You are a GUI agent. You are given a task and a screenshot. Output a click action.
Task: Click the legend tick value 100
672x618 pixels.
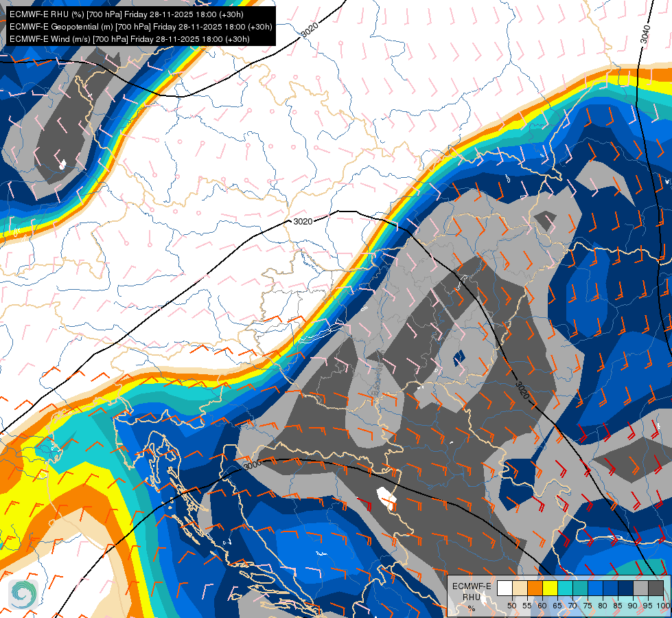(x=663, y=606)
